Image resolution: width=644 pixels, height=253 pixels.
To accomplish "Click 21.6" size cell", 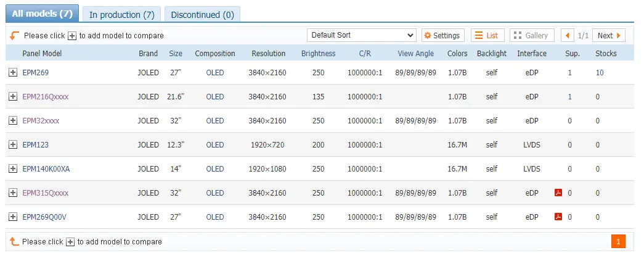I will click(176, 97).
